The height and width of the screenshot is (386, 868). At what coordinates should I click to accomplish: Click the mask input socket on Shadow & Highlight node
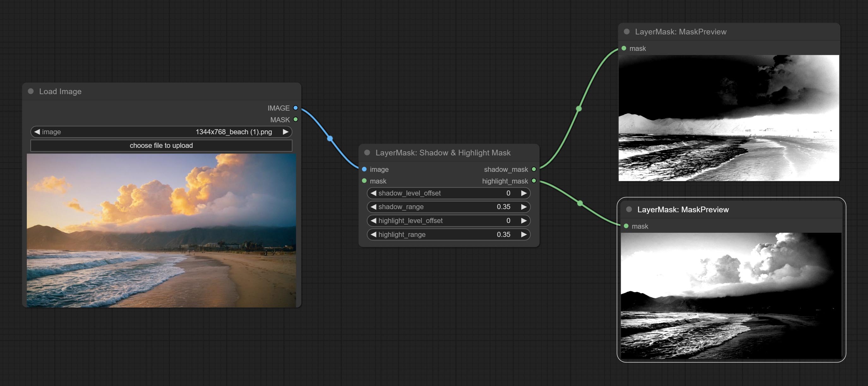[x=364, y=181]
